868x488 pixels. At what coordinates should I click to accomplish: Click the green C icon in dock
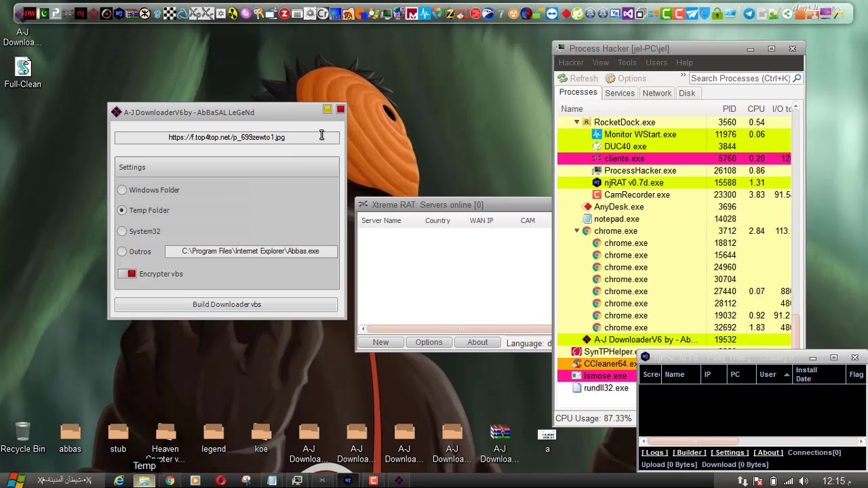pyautogui.click(x=667, y=14)
